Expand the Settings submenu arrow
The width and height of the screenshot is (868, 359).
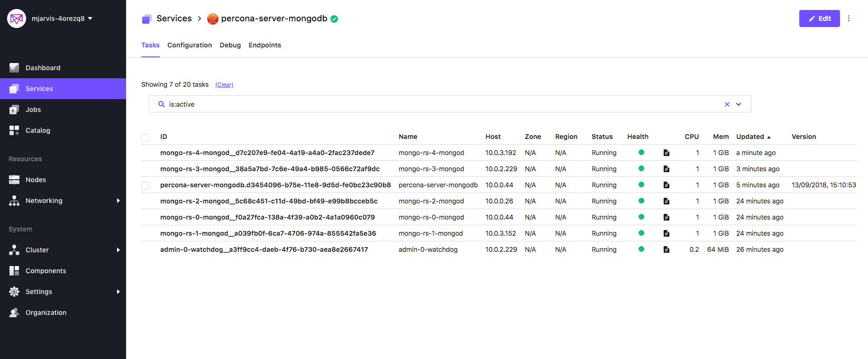click(118, 292)
